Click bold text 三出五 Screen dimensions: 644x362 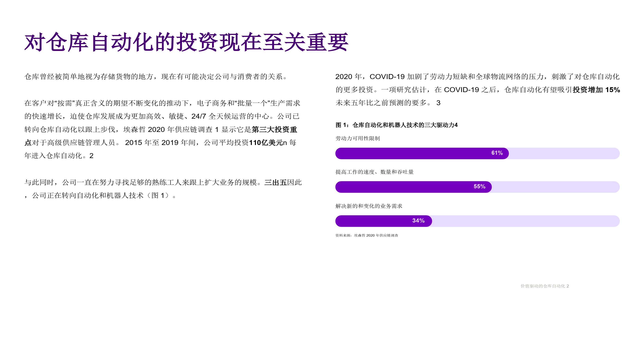click(276, 182)
